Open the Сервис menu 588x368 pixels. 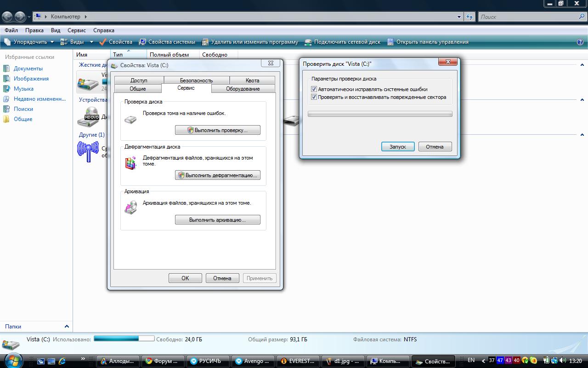click(x=76, y=30)
